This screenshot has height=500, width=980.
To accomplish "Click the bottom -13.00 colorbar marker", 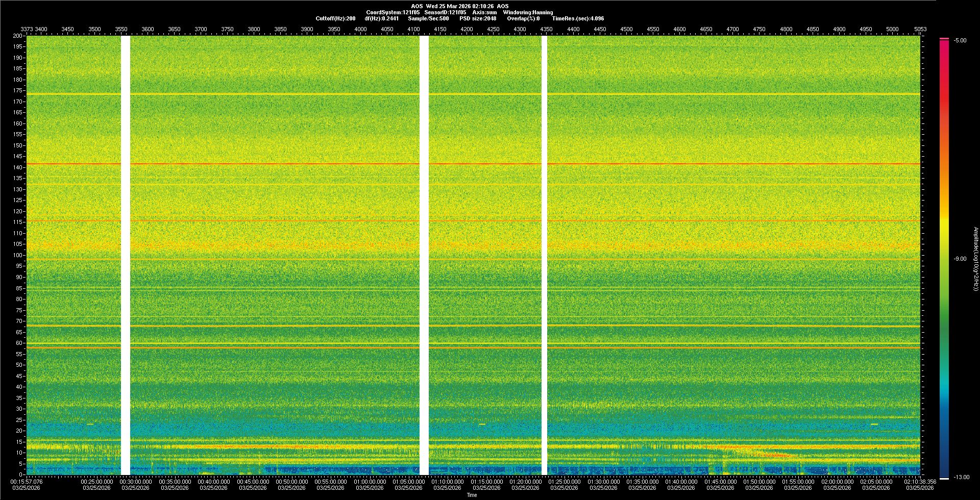I will pyautogui.click(x=944, y=478).
